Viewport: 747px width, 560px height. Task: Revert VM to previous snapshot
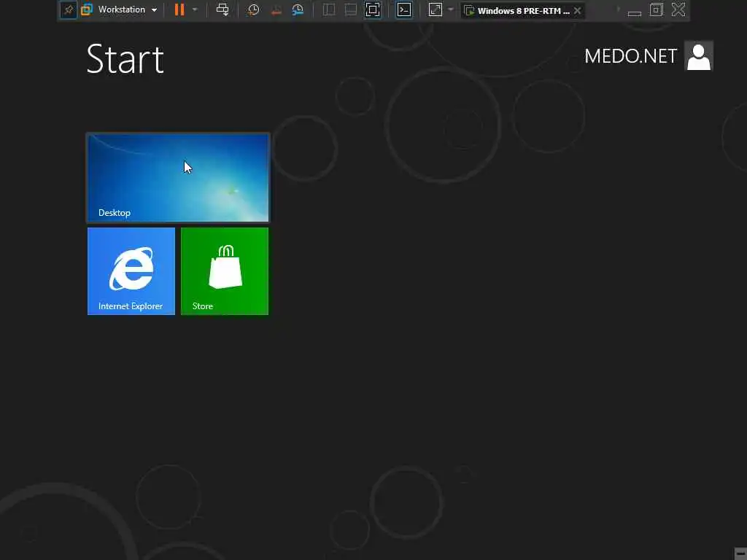[276, 10]
